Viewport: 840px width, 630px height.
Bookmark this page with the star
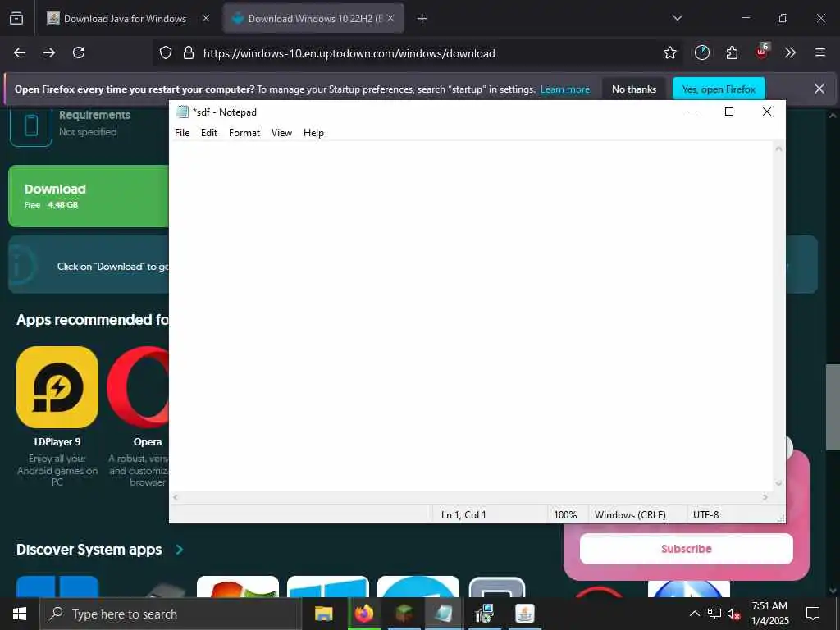click(x=669, y=52)
